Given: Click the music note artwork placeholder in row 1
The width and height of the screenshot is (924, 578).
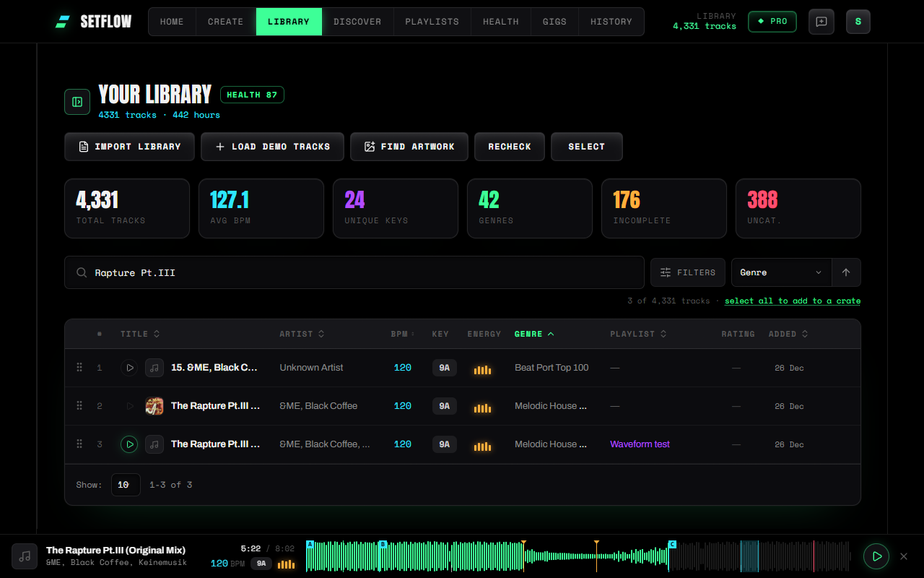Looking at the screenshot, I should [x=154, y=368].
